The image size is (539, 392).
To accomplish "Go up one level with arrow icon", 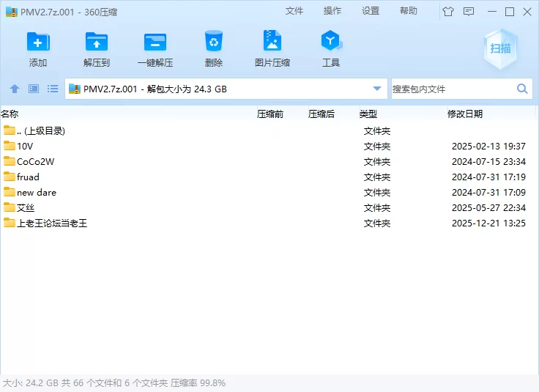I will [15, 89].
